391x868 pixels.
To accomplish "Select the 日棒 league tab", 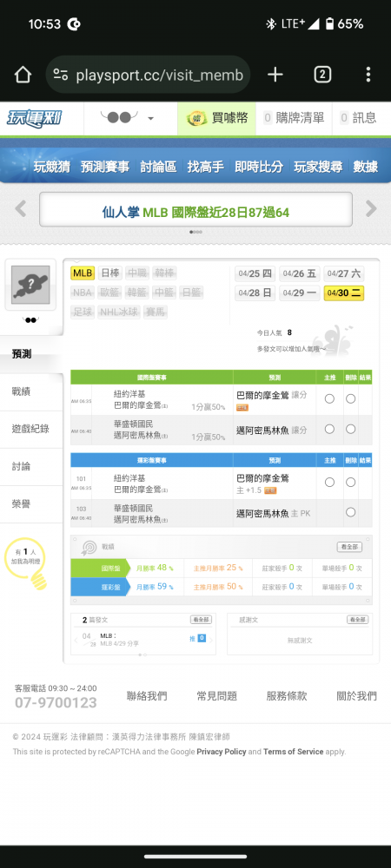I will coord(110,273).
